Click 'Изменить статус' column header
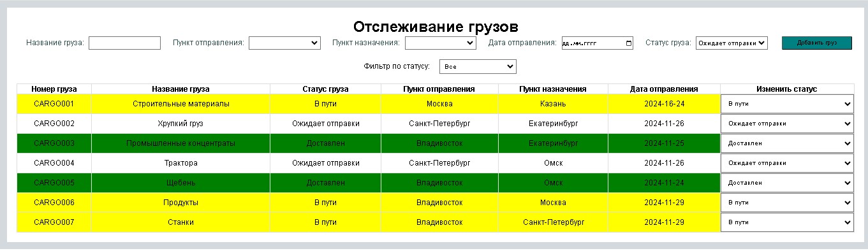868x251 pixels. pyautogui.click(x=787, y=89)
